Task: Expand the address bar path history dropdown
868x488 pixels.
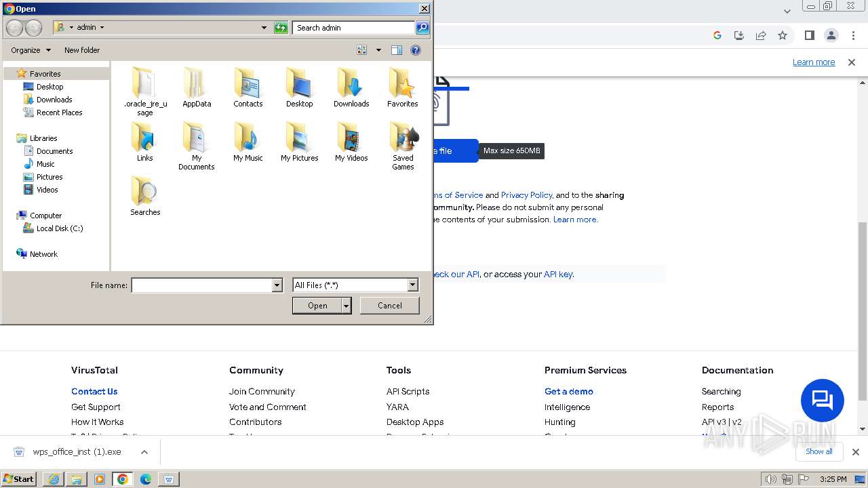Action: 264,28
